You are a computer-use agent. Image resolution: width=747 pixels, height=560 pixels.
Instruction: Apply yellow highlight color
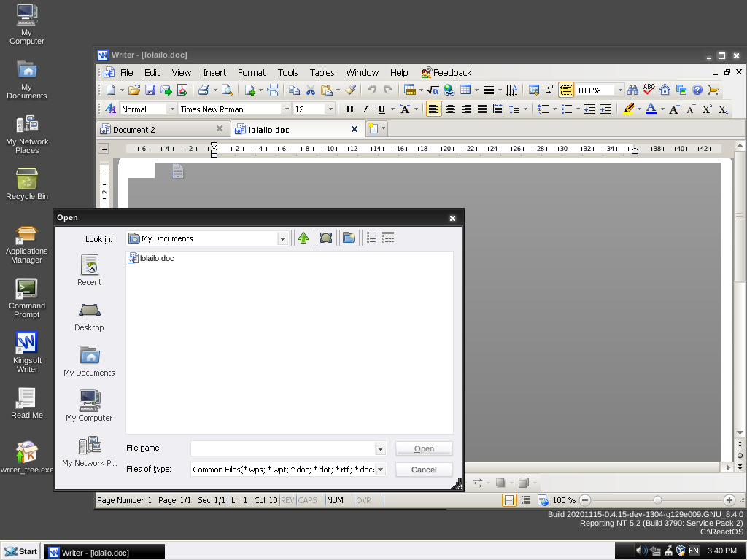[x=628, y=109]
